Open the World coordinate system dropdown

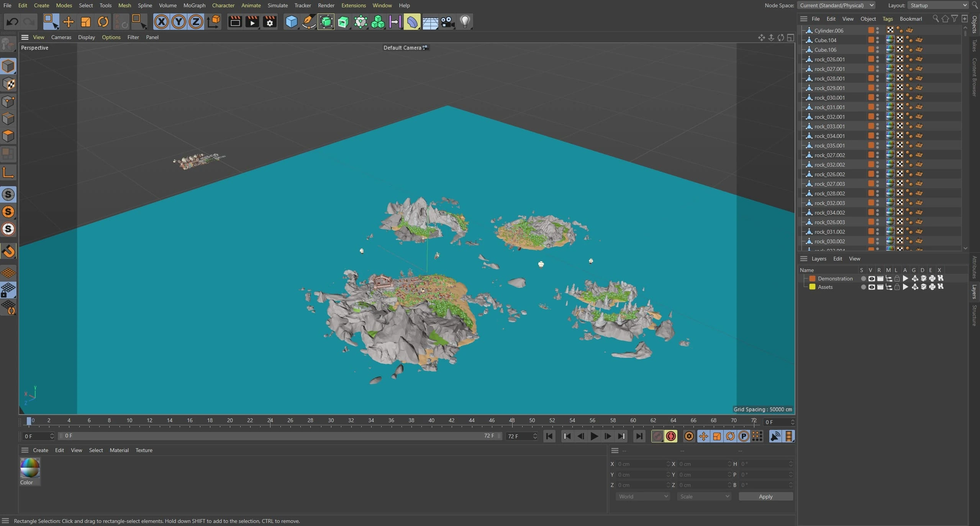642,497
